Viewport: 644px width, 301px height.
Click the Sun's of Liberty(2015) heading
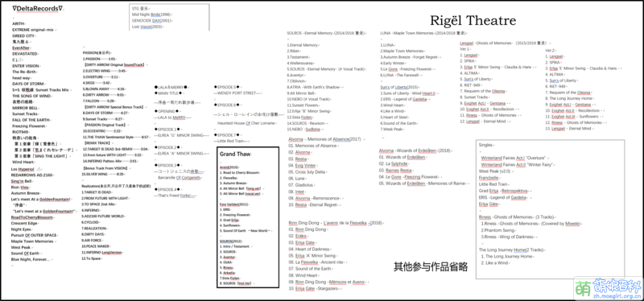(399, 87)
